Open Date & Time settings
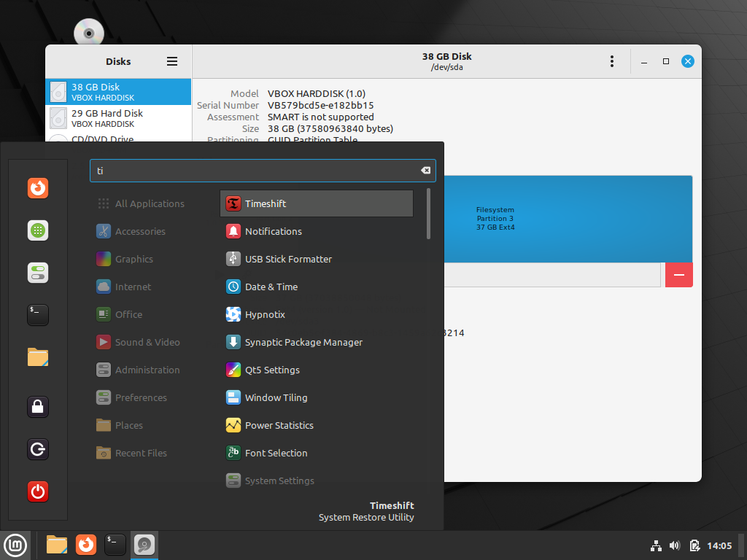This screenshot has width=747, height=560. point(317,287)
